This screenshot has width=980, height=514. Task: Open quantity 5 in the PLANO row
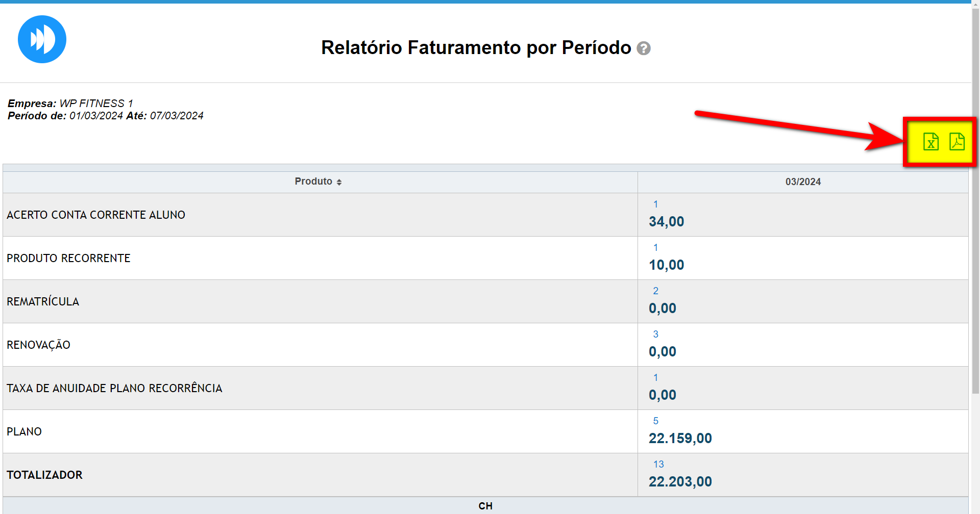tap(655, 421)
